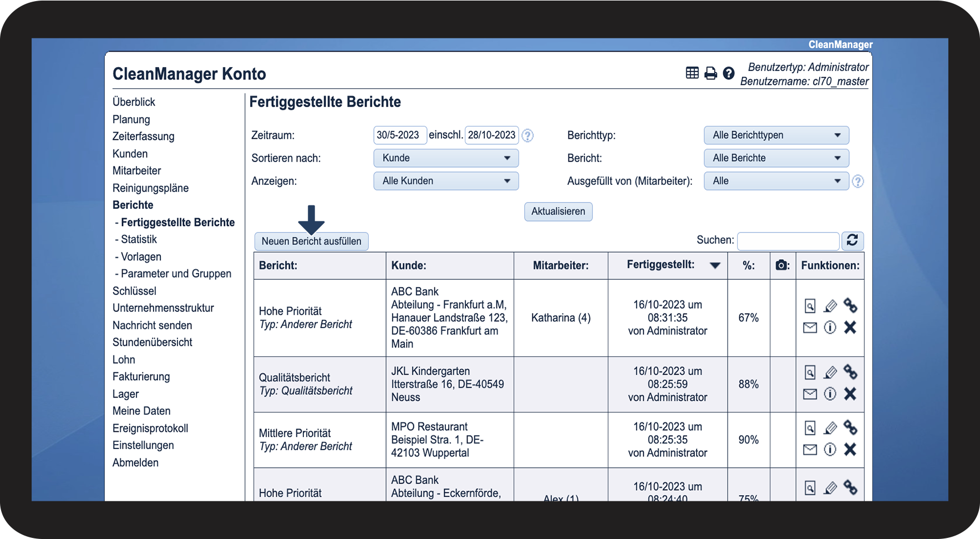Open the Alle Kunden dropdown
The height and width of the screenshot is (539, 980).
point(446,181)
